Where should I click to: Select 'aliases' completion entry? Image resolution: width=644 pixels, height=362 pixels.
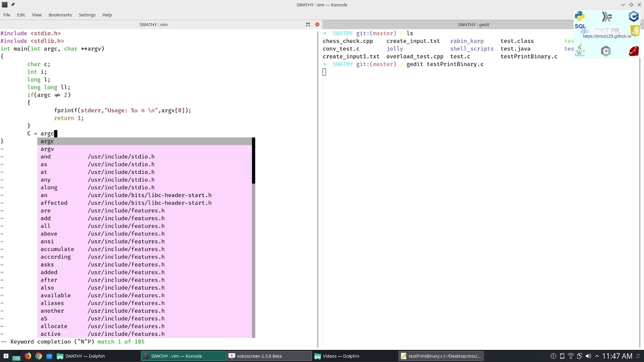145,303
